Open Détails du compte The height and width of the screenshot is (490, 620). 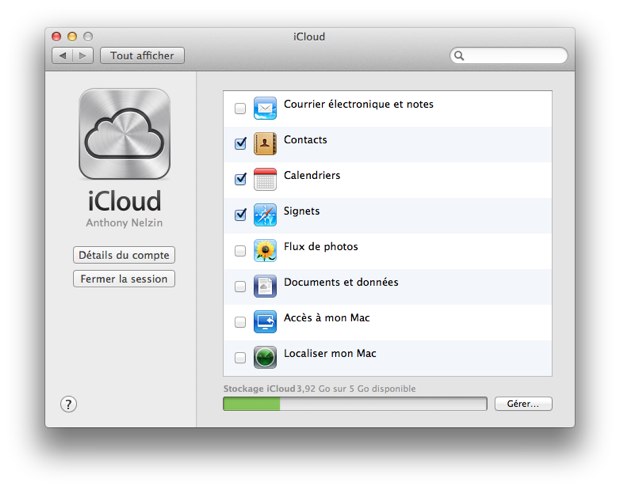click(124, 255)
